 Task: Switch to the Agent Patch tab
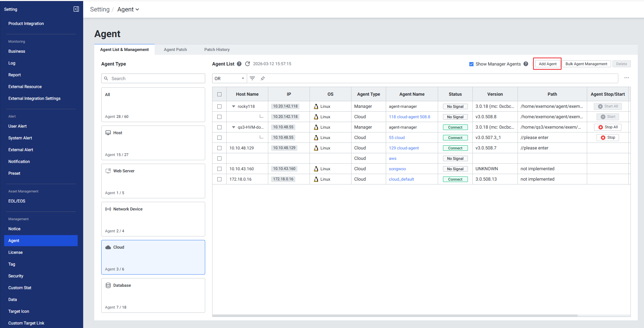[x=175, y=50]
